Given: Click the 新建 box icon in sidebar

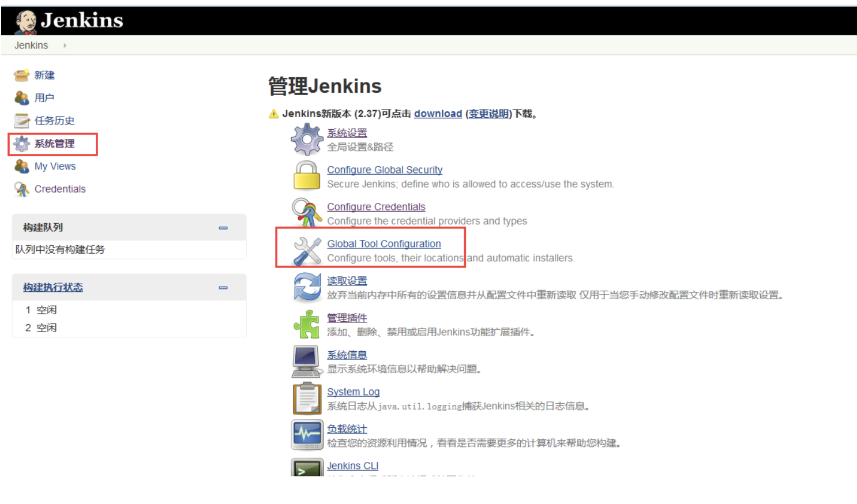Looking at the screenshot, I should [21, 75].
